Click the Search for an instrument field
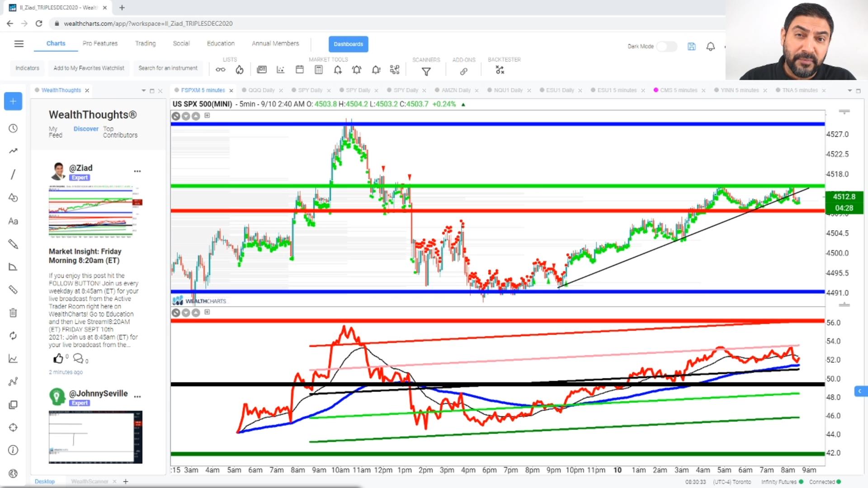868x488 pixels. tap(168, 68)
